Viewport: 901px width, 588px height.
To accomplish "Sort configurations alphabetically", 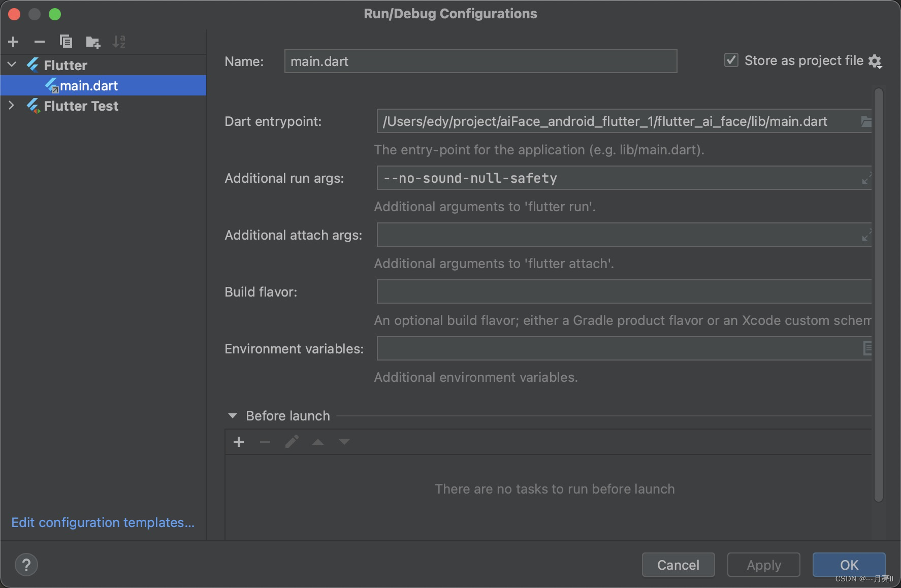I will (x=119, y=42).
